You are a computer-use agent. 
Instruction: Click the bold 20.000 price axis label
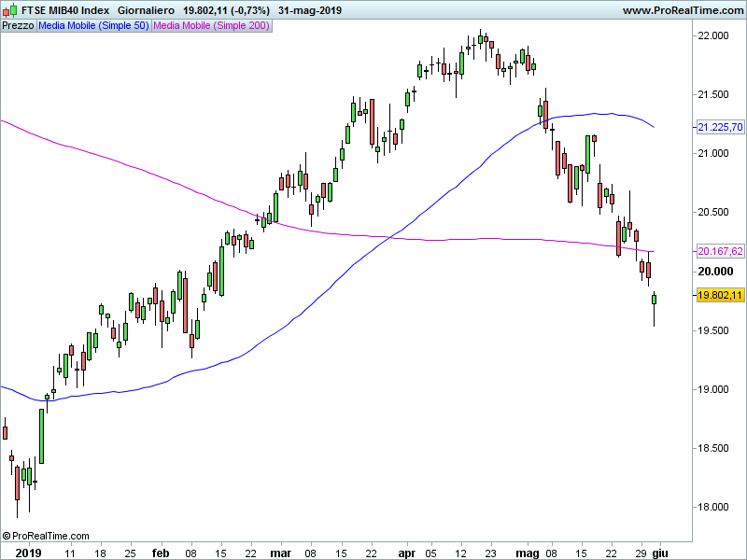(x=715, y=272)
